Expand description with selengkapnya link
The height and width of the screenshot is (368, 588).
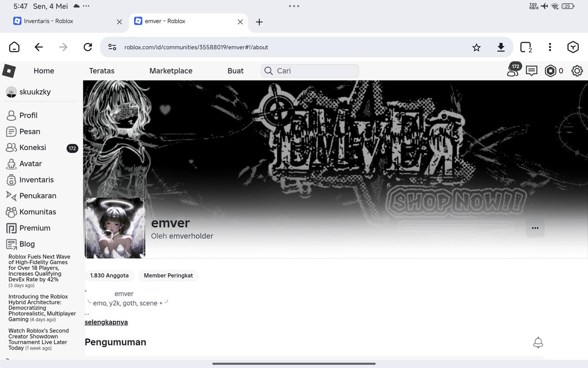click(106, 322)
